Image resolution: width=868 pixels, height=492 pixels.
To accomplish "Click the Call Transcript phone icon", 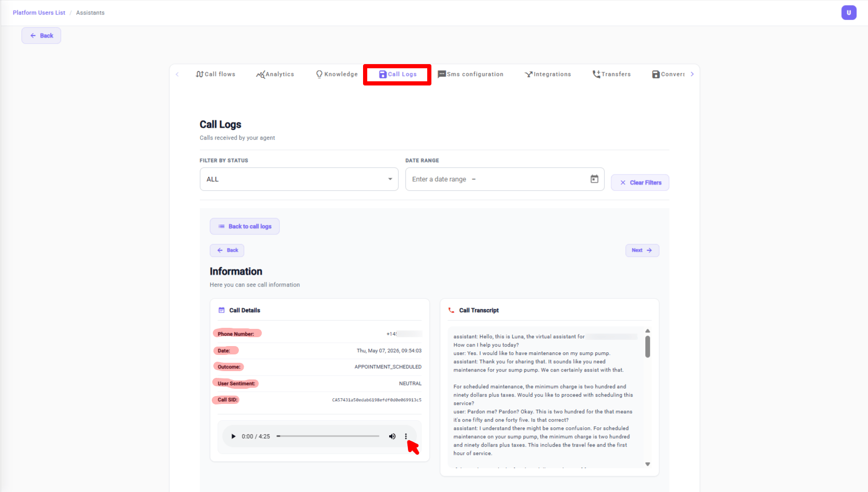I will tap(451, 310).
